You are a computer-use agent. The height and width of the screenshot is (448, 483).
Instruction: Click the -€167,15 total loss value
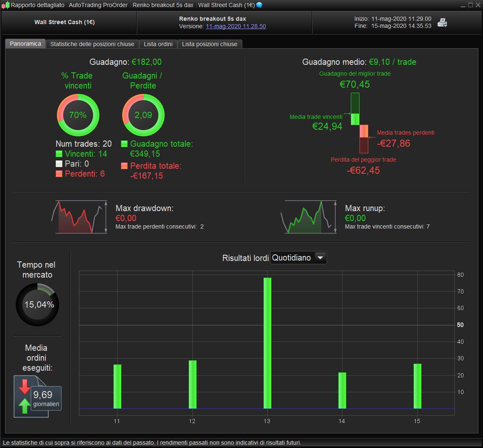(146, 176)
